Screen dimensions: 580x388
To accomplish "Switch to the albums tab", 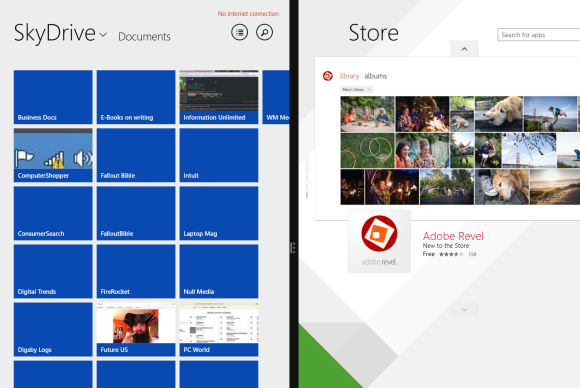I will (375, 76).
